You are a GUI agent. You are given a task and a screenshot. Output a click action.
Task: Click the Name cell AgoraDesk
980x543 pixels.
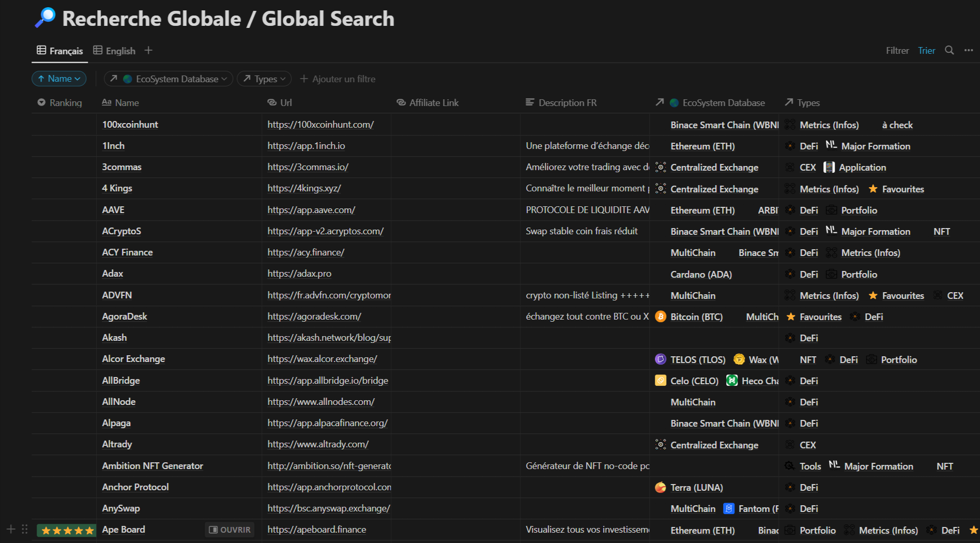click(x=125, y=316)
